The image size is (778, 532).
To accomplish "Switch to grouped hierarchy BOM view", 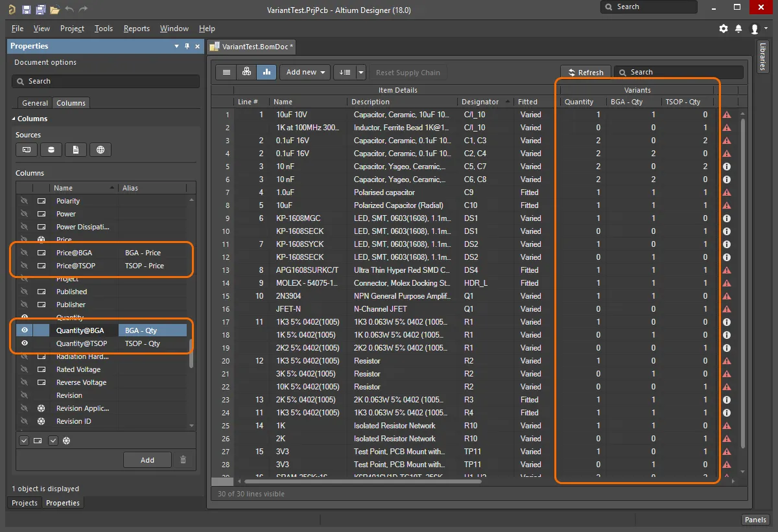I will pyautogui.click(x=246, y=72).
